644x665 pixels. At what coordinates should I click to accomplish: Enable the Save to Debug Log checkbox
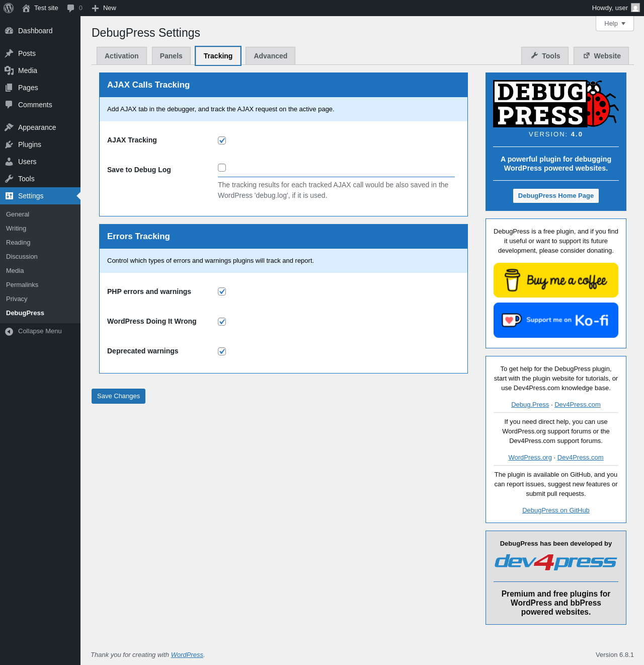point(222,168)
